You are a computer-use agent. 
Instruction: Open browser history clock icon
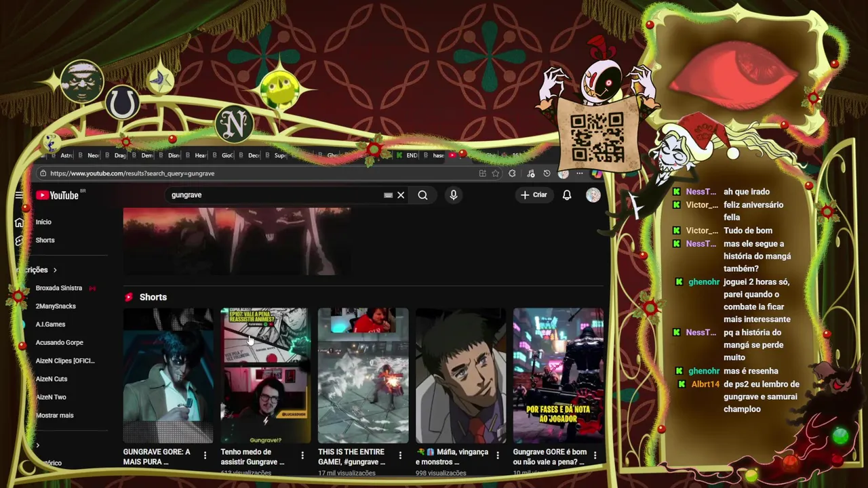(547, 174)
